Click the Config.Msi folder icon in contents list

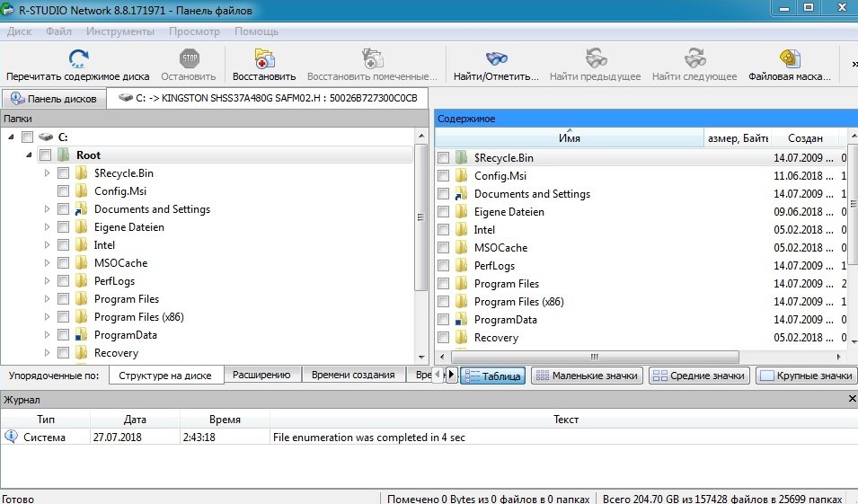click(461, 176)
